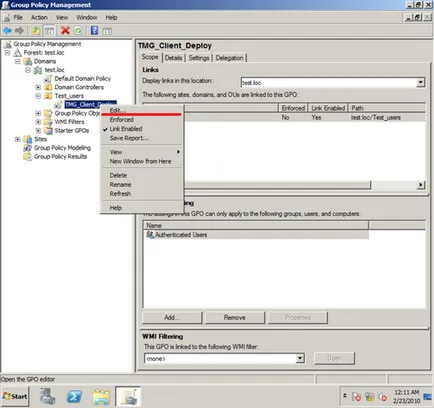Select Default Domain Policy in tree
Screen dimensions: 434x408
[83, 79]
